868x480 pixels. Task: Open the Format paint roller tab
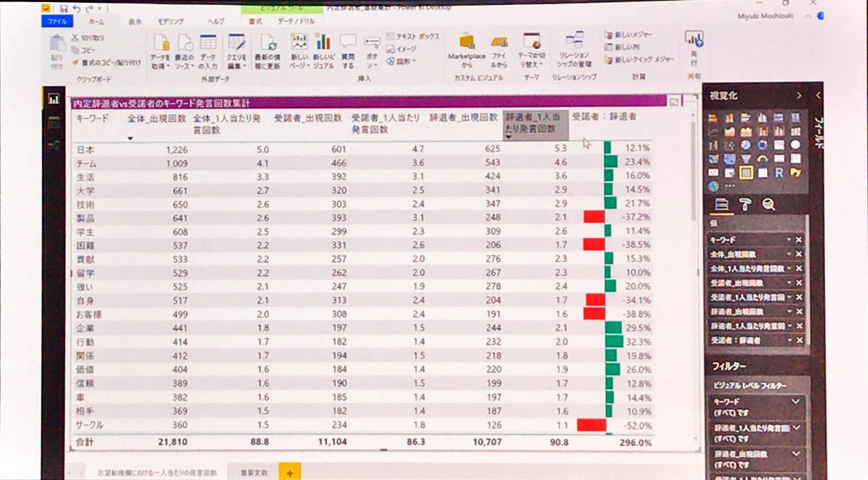(x=744, y=205)
